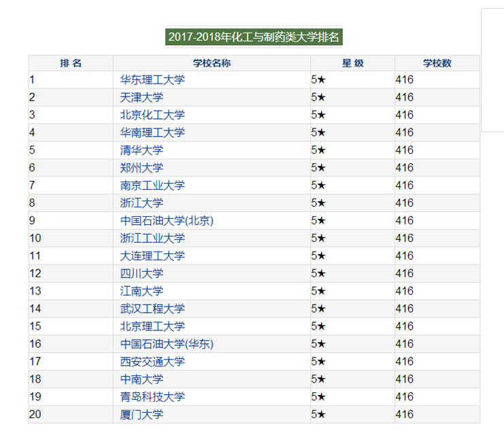
Task: Click the 天津大学 school link
Action: tap(141, 97)
